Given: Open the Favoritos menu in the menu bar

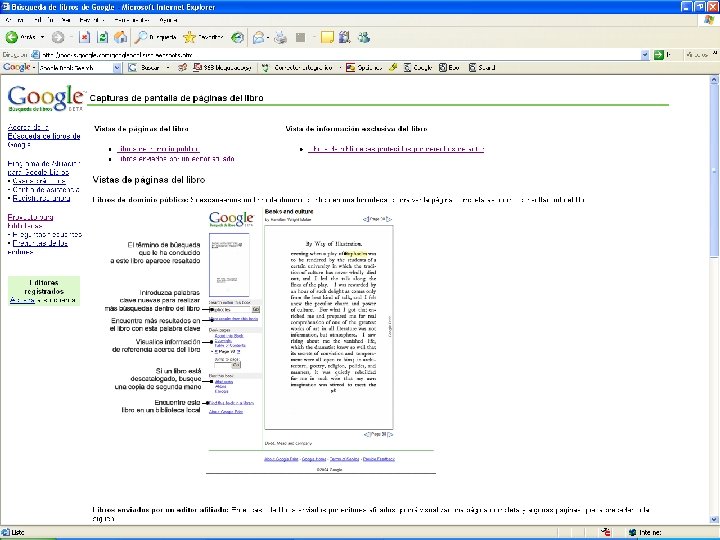Looking at the screenshot, I should tap(91, 20).
